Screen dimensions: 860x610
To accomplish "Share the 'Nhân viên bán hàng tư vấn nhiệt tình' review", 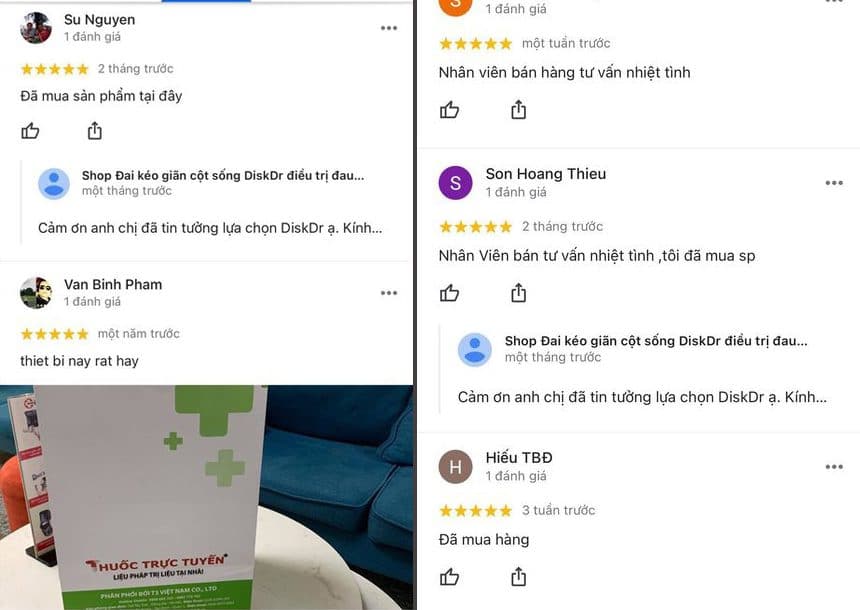I will coord(518,110).
